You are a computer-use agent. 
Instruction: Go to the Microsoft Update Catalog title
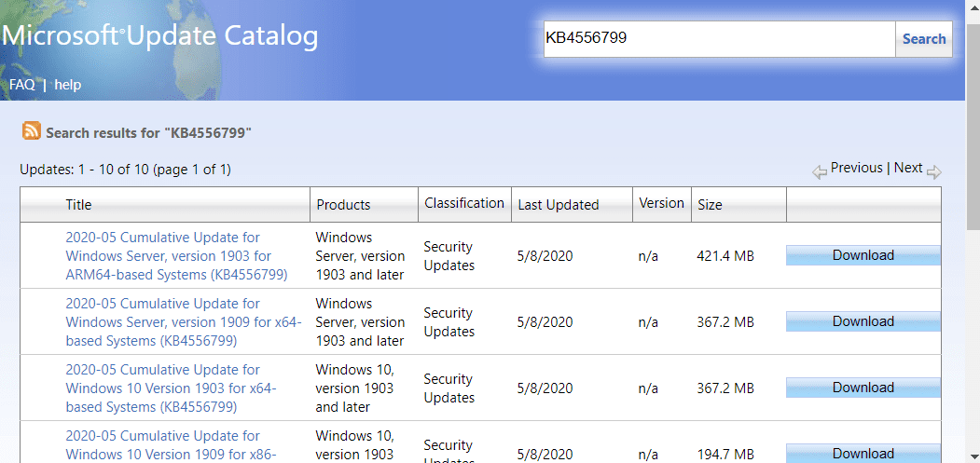coord(159,37)
